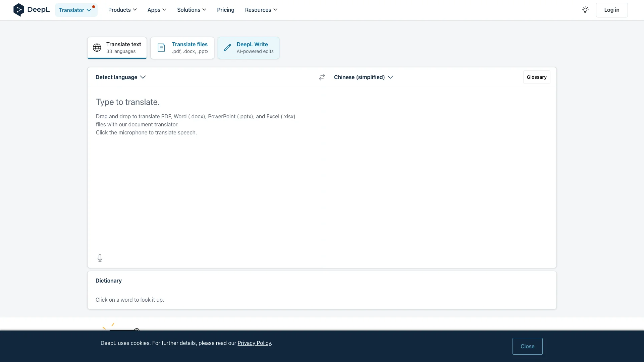Viewport: 644px width, 362px height.
Task: Expand the Resources menu
Action: pyautogui.click(x=261, y=10)
